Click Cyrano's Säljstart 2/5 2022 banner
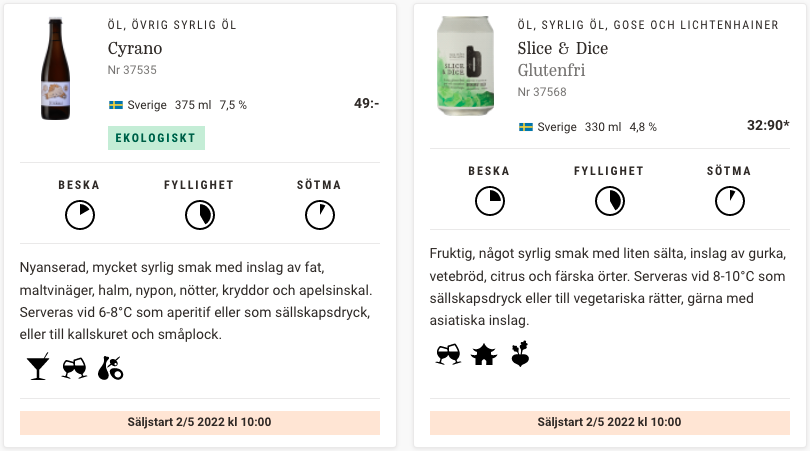 199,422
